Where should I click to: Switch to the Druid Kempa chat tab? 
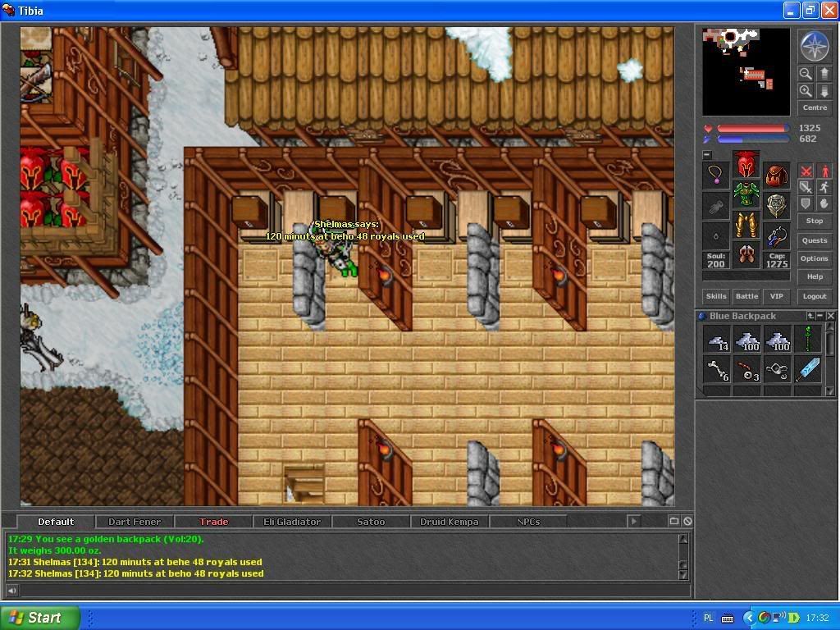click(450, 522)
